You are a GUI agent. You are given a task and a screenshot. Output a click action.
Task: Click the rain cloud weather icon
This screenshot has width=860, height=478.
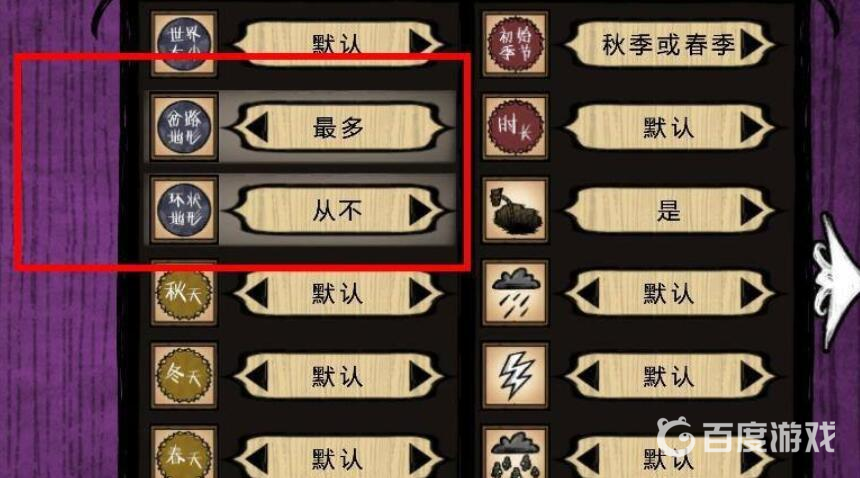point(515,293)
